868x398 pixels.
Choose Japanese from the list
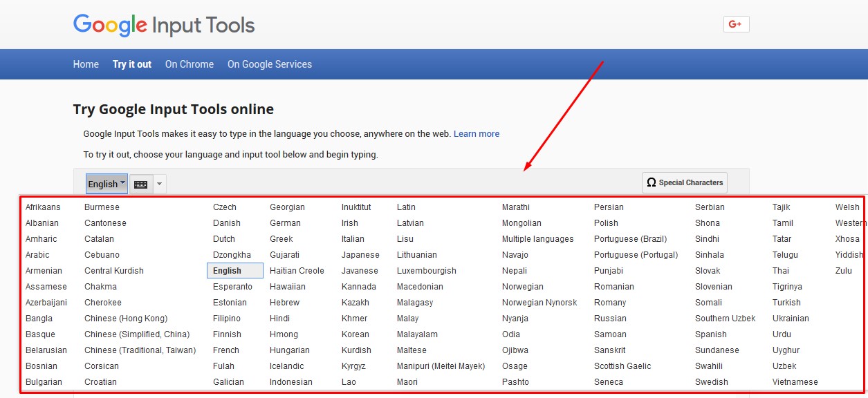coord(360,255)
